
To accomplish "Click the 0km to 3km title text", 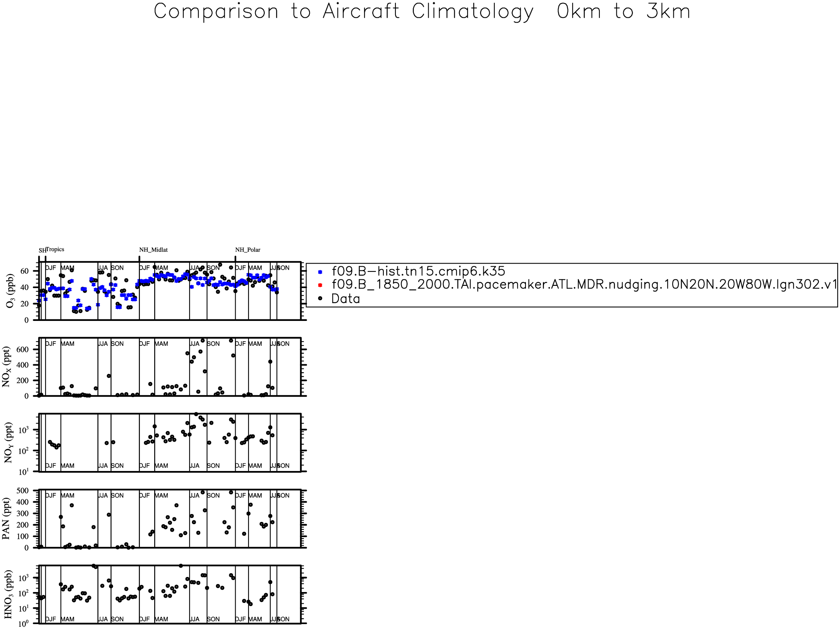I will click(623, 11).
